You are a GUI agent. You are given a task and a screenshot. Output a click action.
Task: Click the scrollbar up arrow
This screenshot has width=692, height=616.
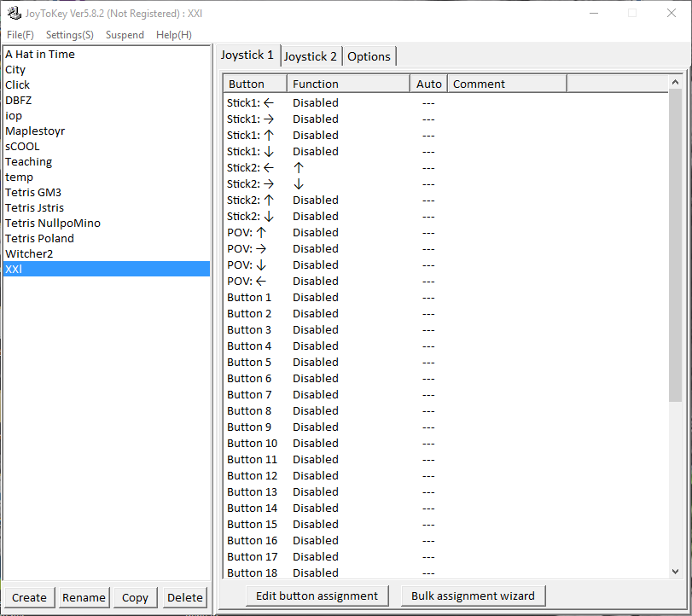(675, 82)
